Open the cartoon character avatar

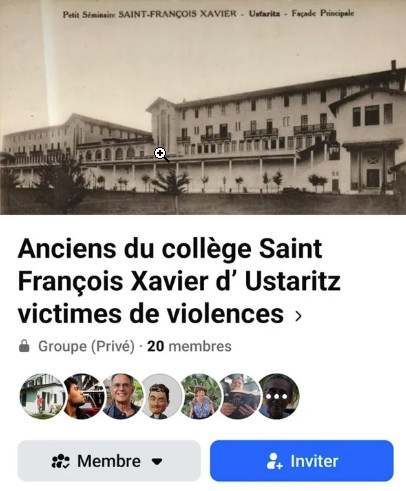point(161,396)
